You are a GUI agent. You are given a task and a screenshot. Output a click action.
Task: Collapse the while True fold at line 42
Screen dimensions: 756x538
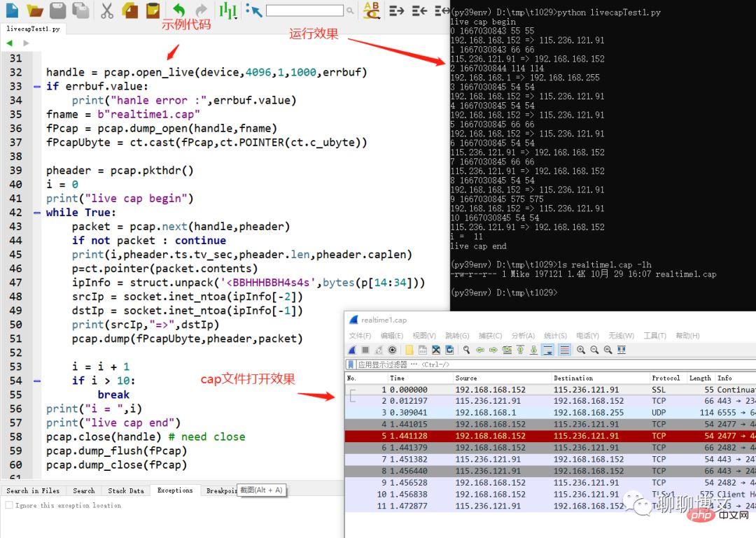coord(37,213)
